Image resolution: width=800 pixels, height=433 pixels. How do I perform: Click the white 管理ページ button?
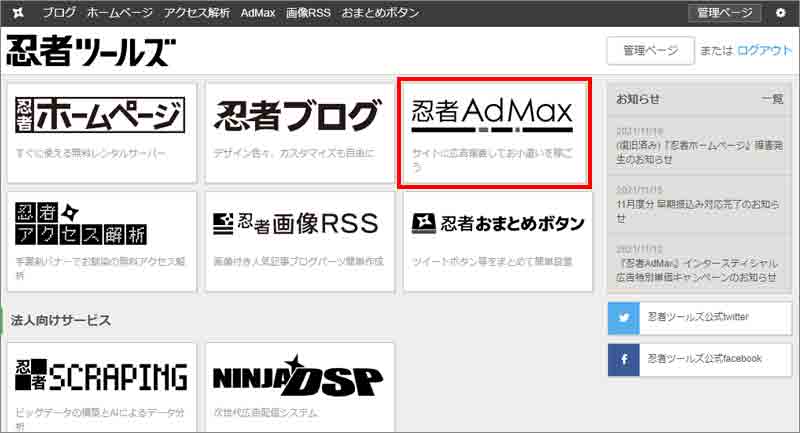pyautogui.click(x=651, y=50)
